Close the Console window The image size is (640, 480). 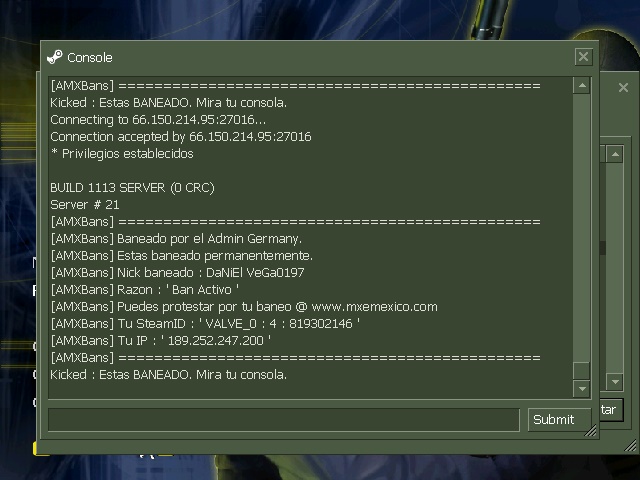pos(583,57)
